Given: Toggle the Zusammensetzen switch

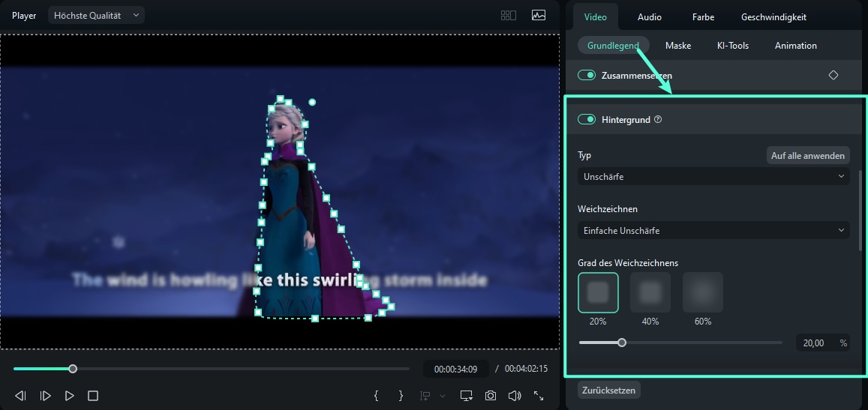Looking at the screenshot, I should click(586, 75).
